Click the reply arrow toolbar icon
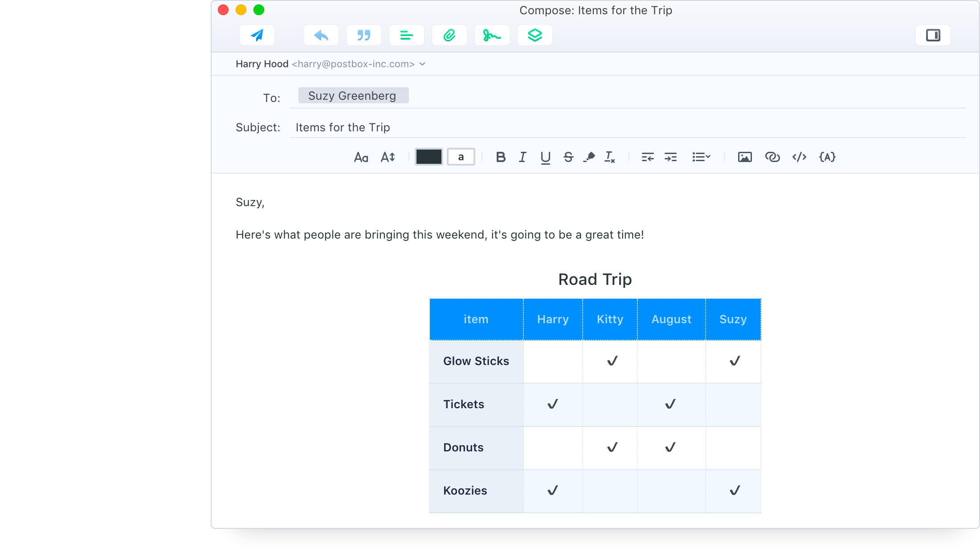Viewport: 980px width, 552px height. click(x=321, y=35)
